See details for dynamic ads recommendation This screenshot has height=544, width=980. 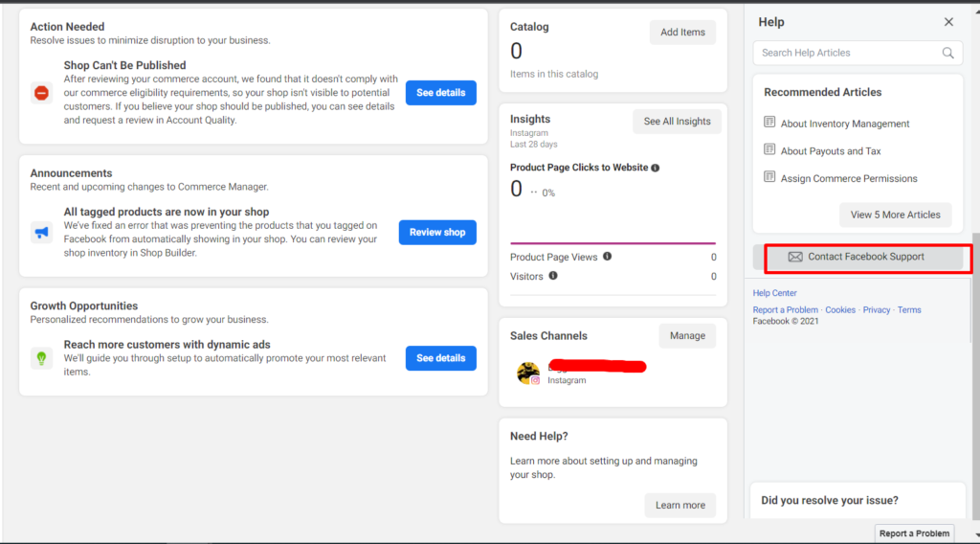click(x=440, y=358)
